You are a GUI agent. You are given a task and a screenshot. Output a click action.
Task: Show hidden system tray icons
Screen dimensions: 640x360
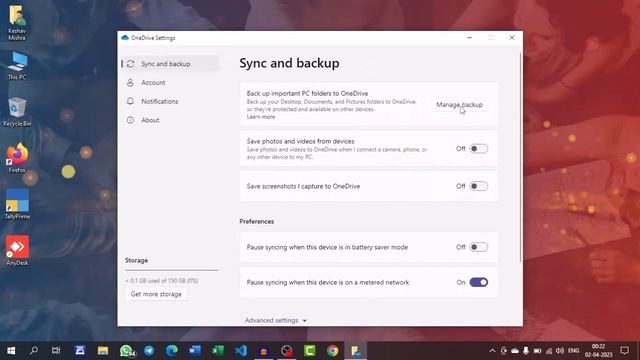click(492, 351)
